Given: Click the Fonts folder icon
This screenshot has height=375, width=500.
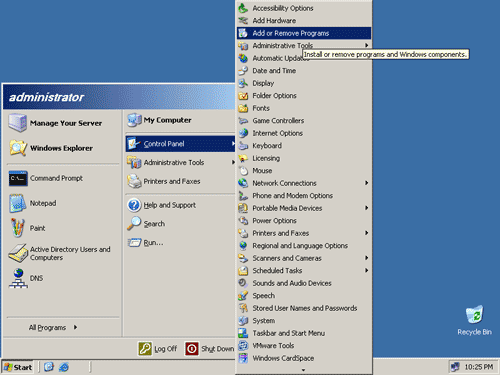Looking at the screenshot, I should 243,108.
